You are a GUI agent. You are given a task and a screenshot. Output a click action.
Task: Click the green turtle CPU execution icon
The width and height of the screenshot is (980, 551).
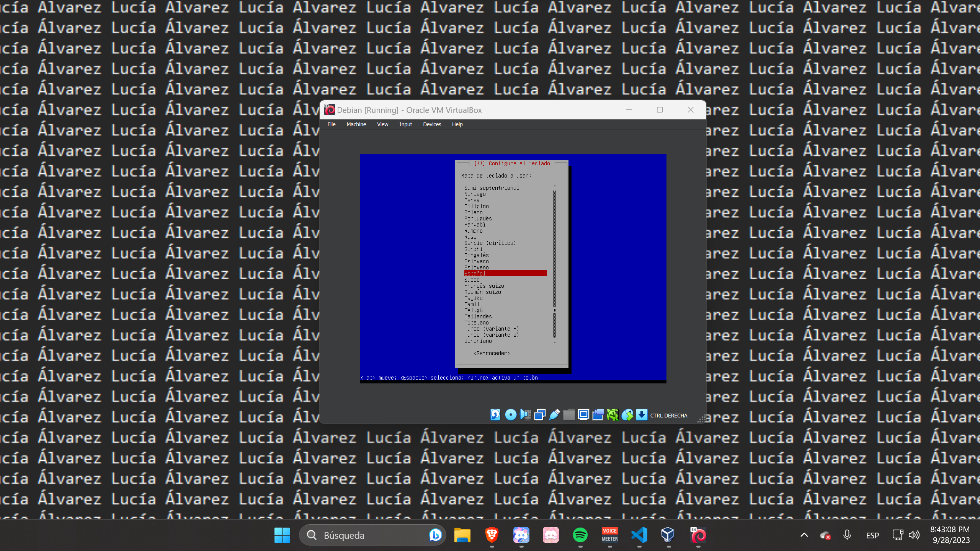(612, 415)
